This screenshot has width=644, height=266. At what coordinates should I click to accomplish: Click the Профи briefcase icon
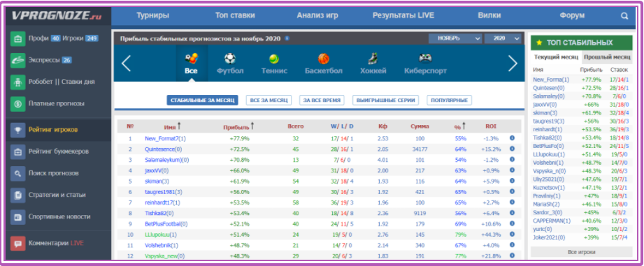click(x=17, y=39)
